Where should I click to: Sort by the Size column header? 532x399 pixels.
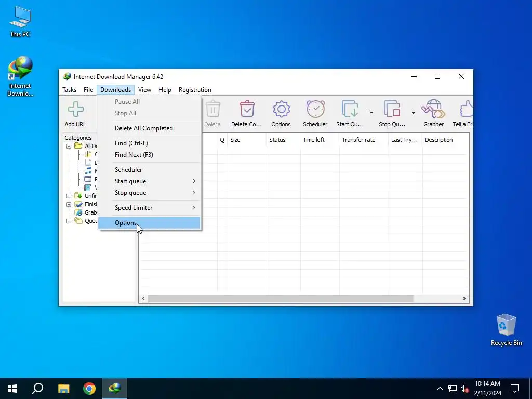(247, 140)
